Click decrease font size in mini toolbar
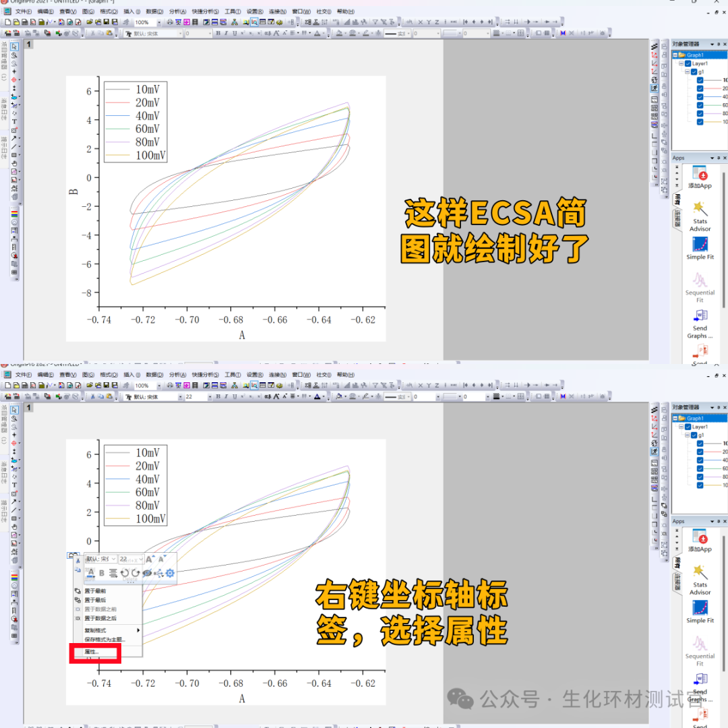 click(x=161, y=559)
